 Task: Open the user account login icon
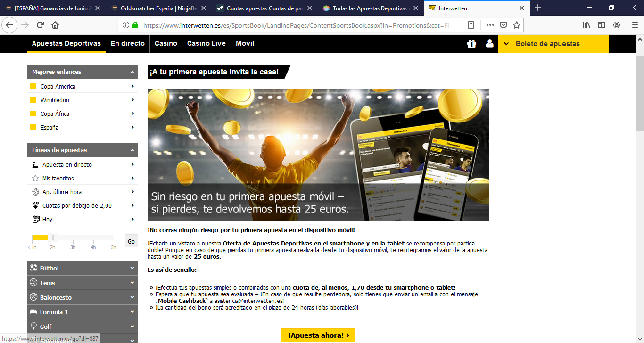click(x=489, y=44)
